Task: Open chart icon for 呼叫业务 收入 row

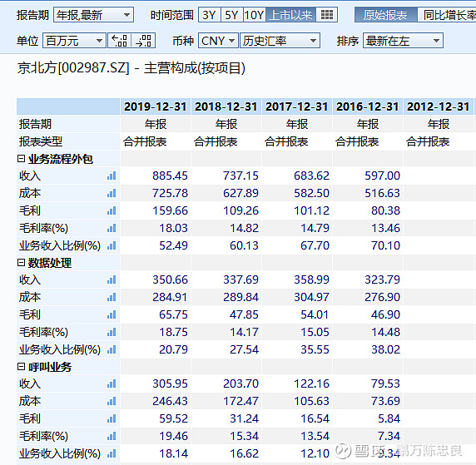Action: coord(112,384)
